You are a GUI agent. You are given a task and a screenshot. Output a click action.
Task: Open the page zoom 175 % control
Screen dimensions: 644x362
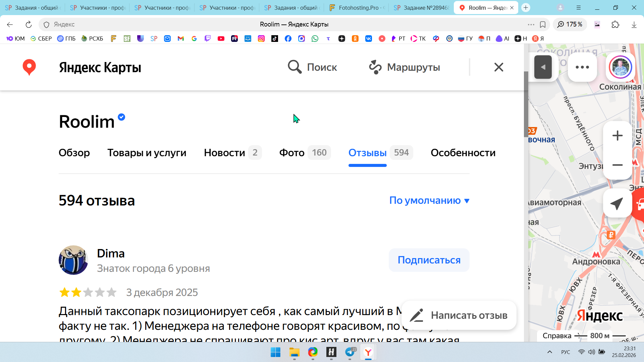pos(570,24)
